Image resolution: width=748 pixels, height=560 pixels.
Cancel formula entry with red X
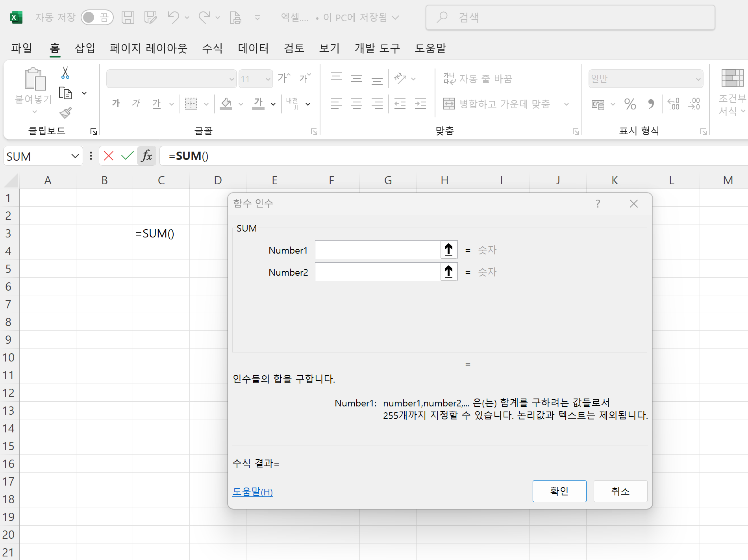(109, 156)
